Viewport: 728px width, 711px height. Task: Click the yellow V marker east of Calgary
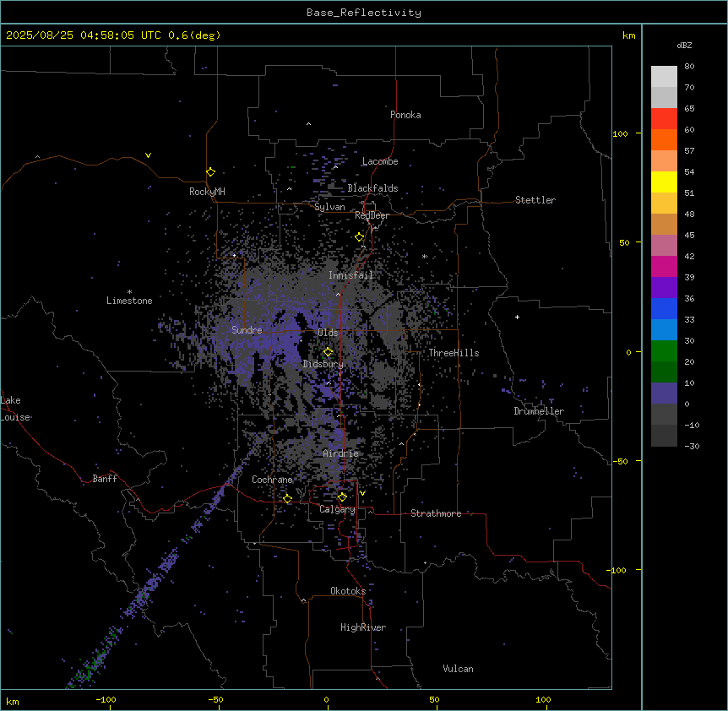click(x=362, y=493)
